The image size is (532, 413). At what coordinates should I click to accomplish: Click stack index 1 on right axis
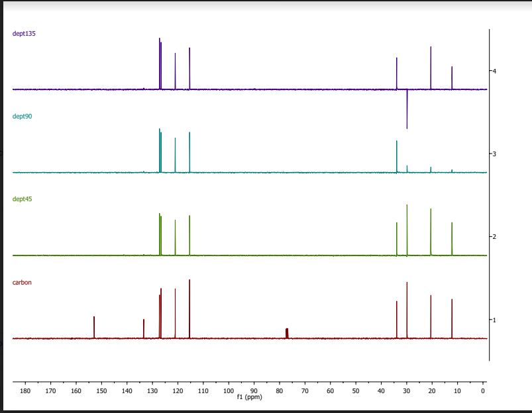[494, 320]
